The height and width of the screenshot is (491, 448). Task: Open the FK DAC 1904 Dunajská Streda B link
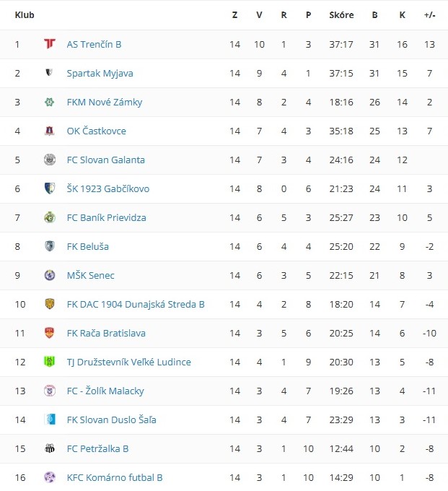click(x=136, y=304)
